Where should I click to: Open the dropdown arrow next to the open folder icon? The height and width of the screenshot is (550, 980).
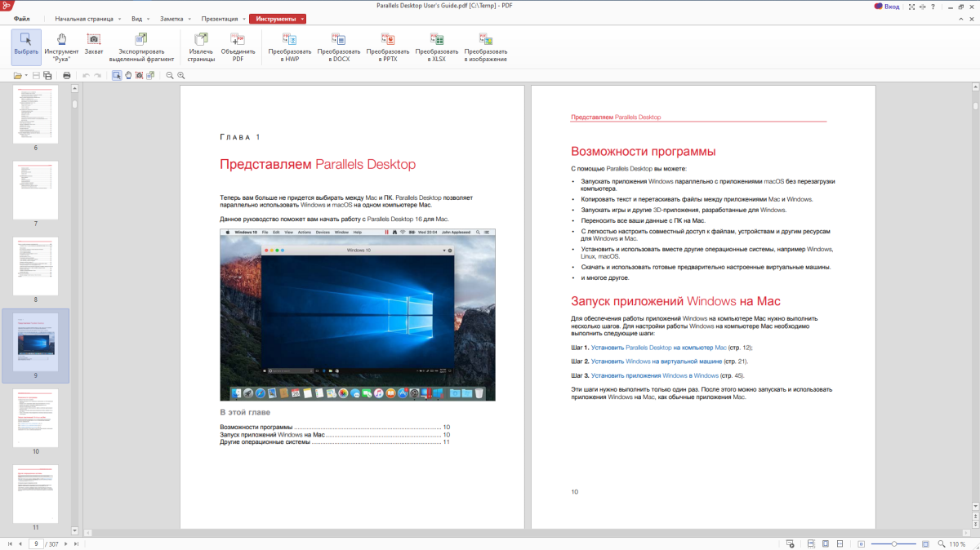pyautogui.click(x=26, y=75)
